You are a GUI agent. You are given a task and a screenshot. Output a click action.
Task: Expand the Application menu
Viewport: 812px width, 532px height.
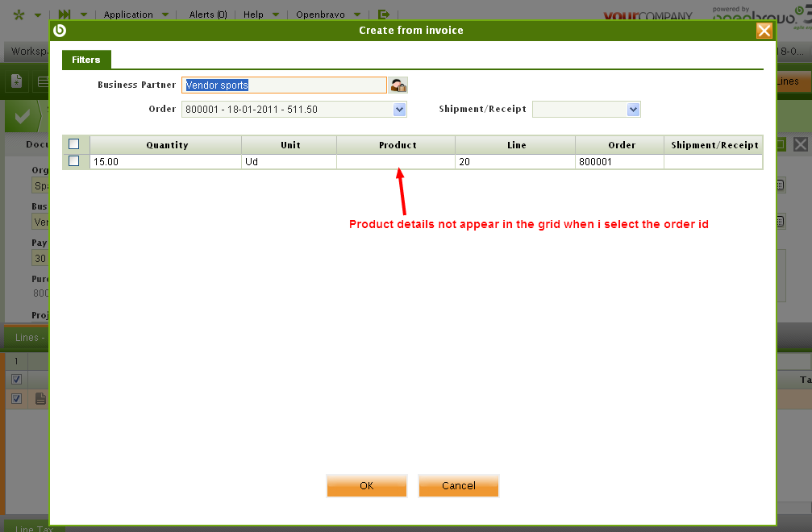(135, 15)
